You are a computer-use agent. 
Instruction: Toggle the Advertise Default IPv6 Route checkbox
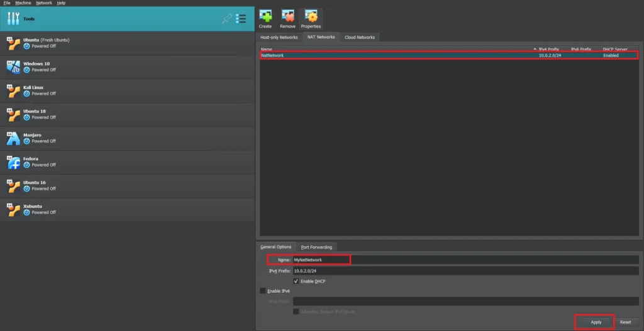pos(296,312)
